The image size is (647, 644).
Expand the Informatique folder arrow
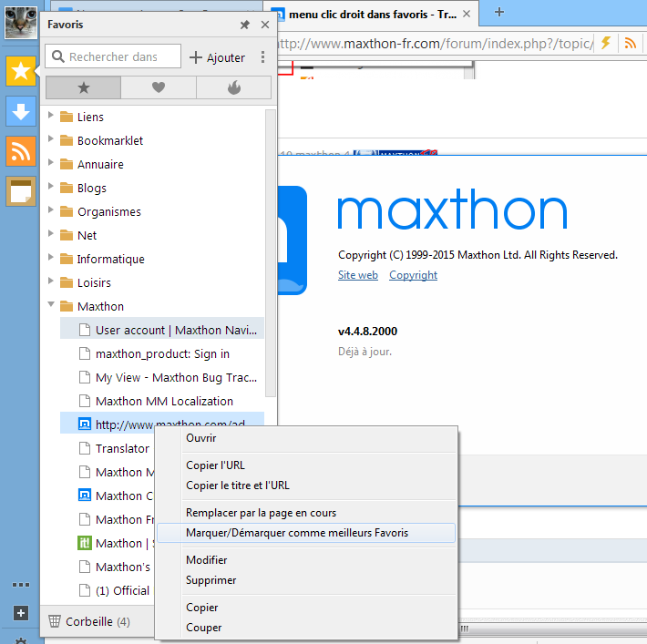click(x=51, y=257)
